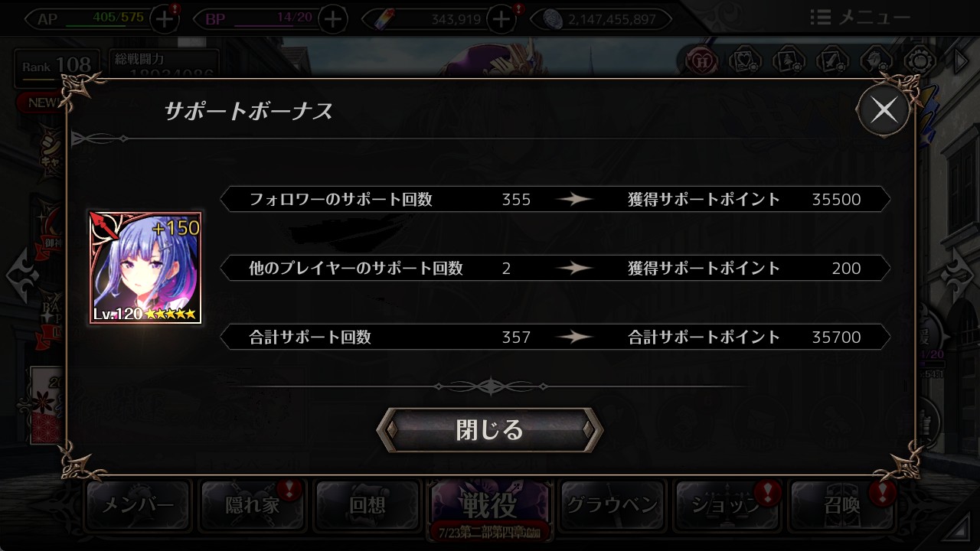Tap the 閉じる button
The height and width of the screenshot is (551, 980).
490,430
